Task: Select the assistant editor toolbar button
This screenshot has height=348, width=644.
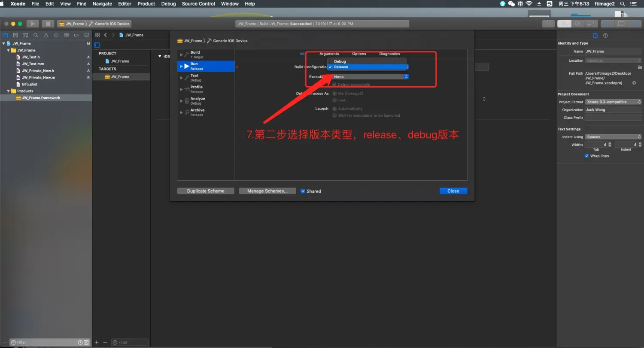Action: [578, 24]
